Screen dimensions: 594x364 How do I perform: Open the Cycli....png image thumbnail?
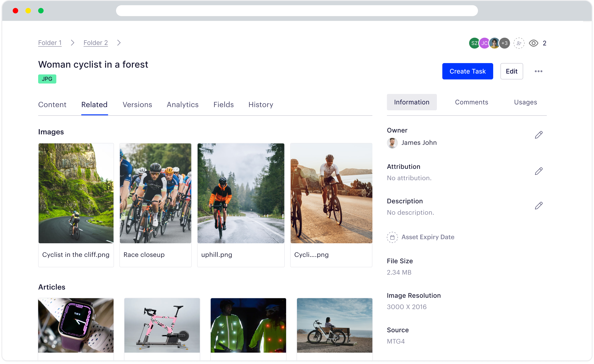[x=331, y=193]
